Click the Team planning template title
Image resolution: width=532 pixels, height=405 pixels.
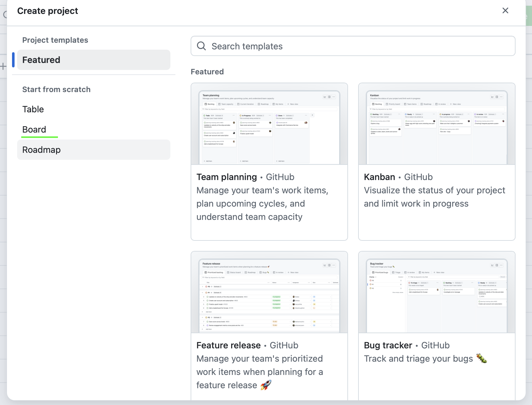(x=226, y=177)
